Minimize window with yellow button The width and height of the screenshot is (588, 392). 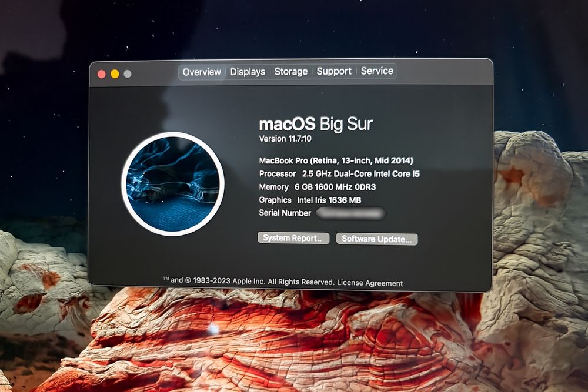coord(115,74)
